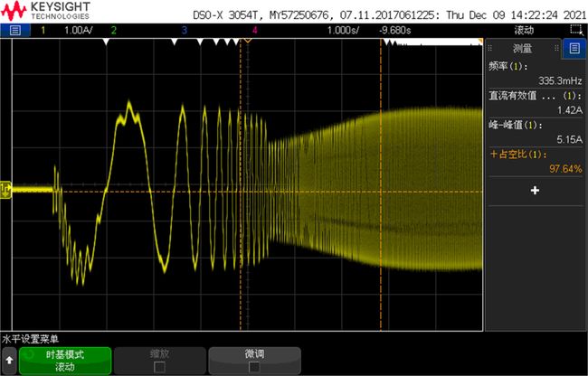Click the left drag handle of 测量 panel
The height and width of the screenshot is (376, 588).
(x=489, y=48)
